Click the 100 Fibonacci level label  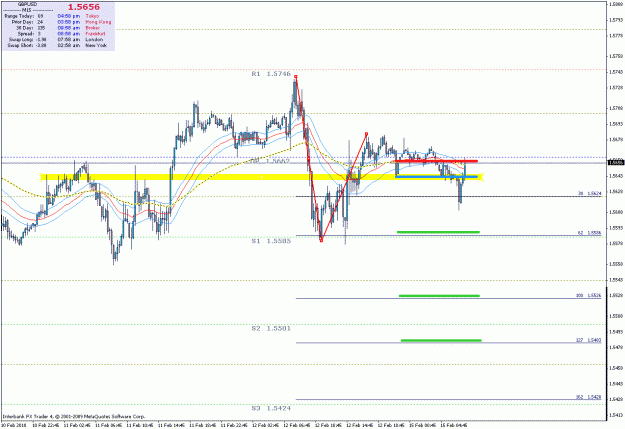[588, 295]
